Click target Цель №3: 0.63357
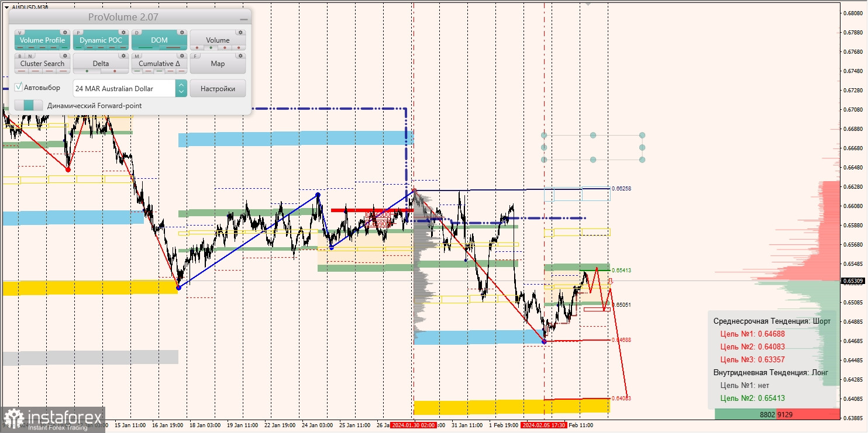 [752, 359]
